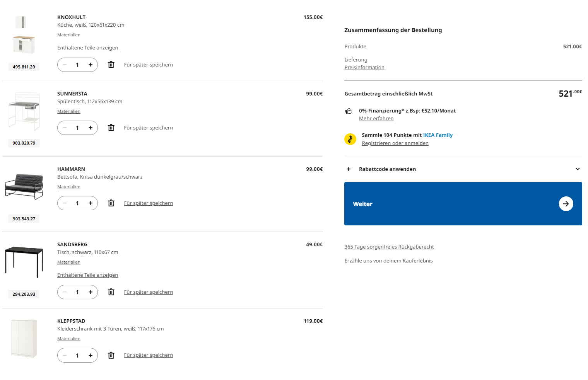Expand Rabattcode anwenden chevron
Screen dimensions: 588x380
coord(577,169)
